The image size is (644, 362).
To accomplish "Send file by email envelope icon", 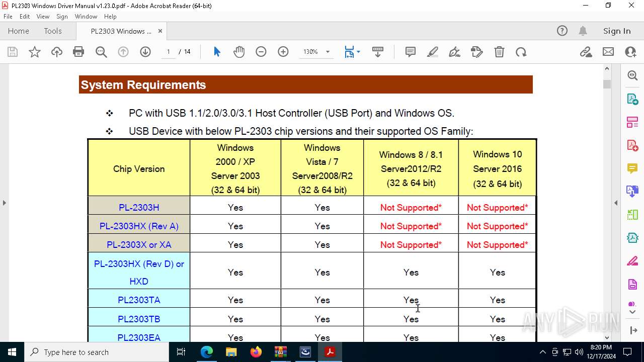I will (608, 52).
